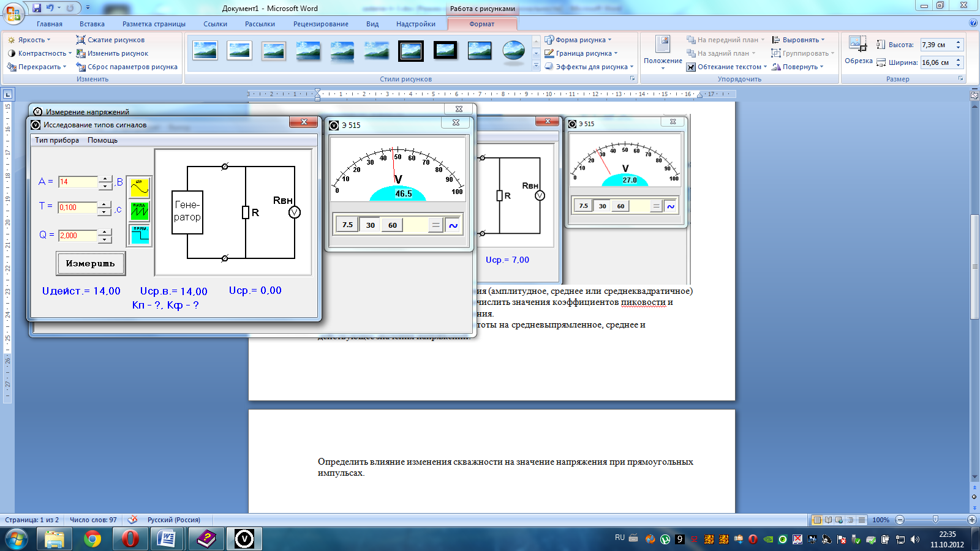The width and height of the screenshot is (980, 551).
Task: Click the vertical document scrollbar thumb
Action: (974, 266)
